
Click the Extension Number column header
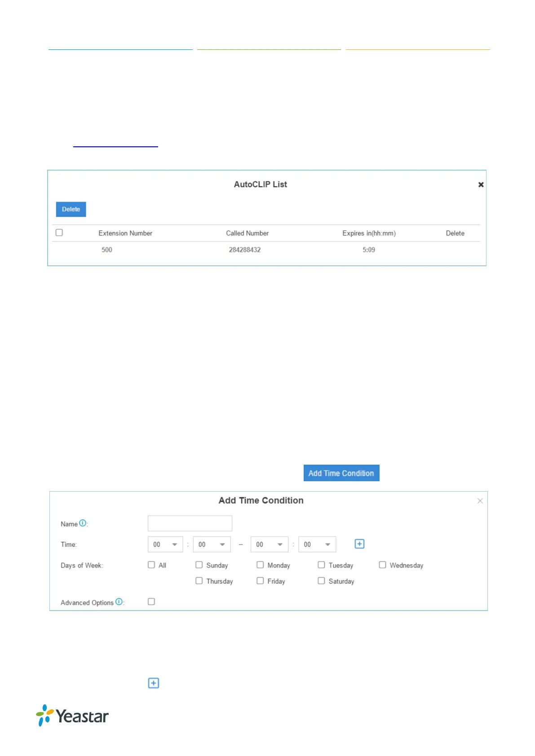point(125,233)
